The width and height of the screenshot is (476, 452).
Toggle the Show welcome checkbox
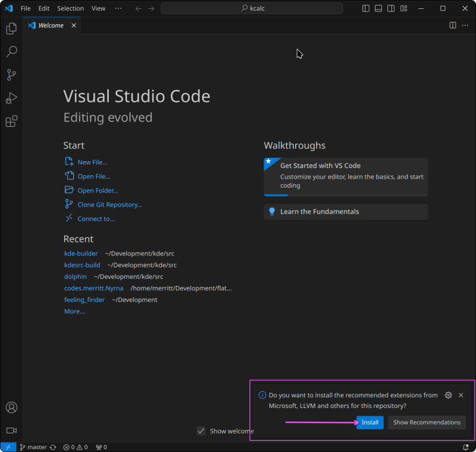click(x=201, y=431)
